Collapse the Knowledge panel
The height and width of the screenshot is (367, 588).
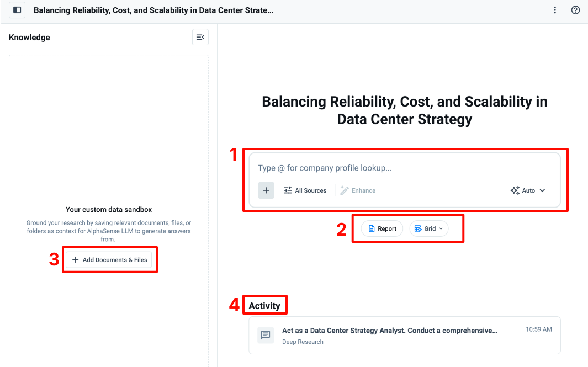(x=200, y=37)
